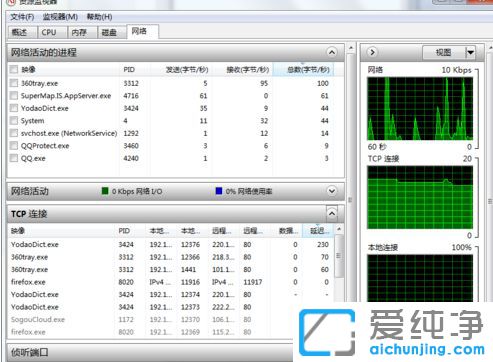The image size is (493, 362).
Task: Check the YodaoDict.exe process checkbox
Action: 14,108
